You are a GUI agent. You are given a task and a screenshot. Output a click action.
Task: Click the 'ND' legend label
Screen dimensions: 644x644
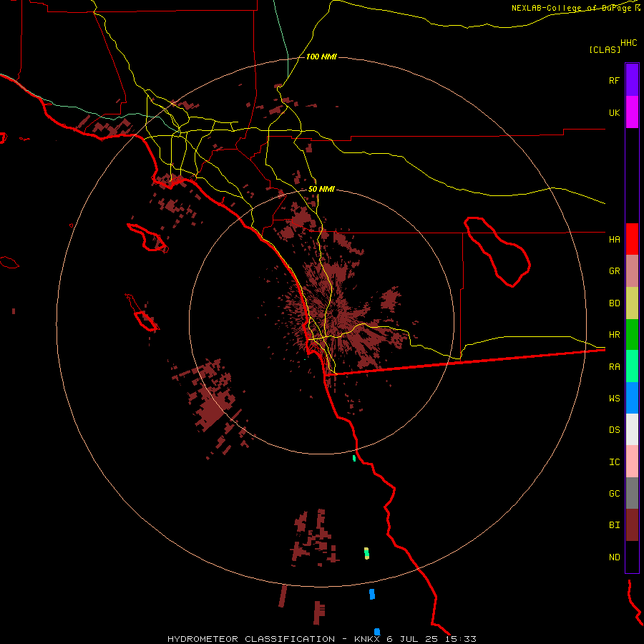click(614, 557)
